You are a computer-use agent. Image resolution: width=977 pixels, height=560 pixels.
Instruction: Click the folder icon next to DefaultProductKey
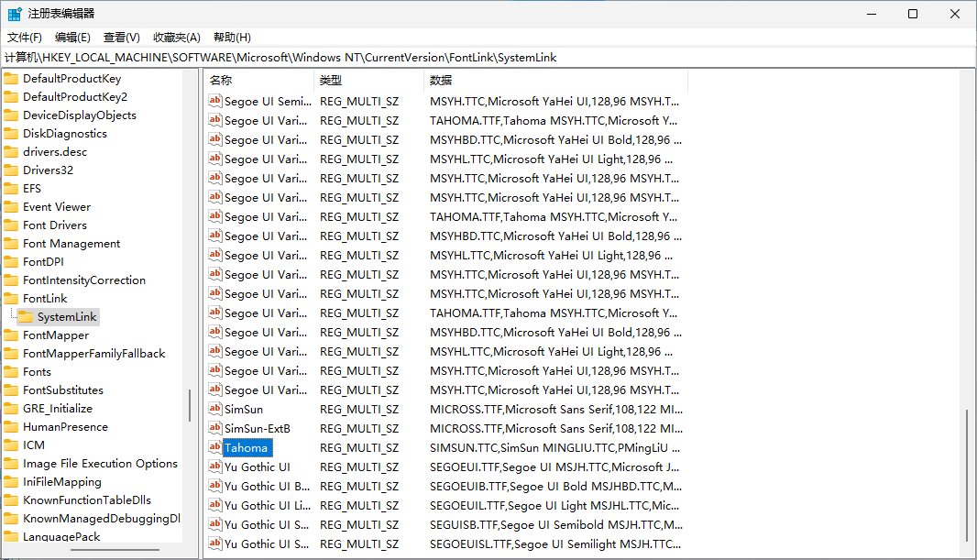point(11,79)
